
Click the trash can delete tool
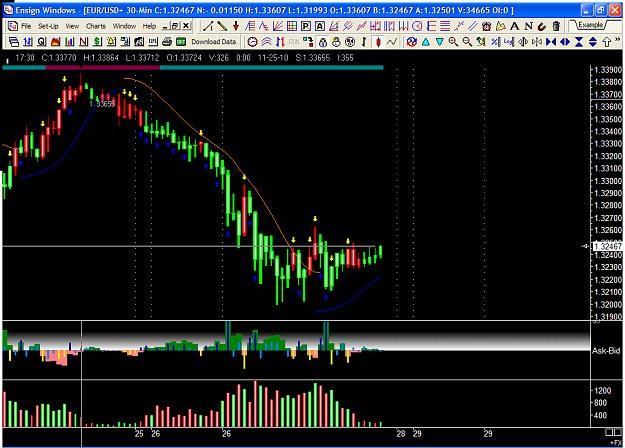[x=556, y=26]
